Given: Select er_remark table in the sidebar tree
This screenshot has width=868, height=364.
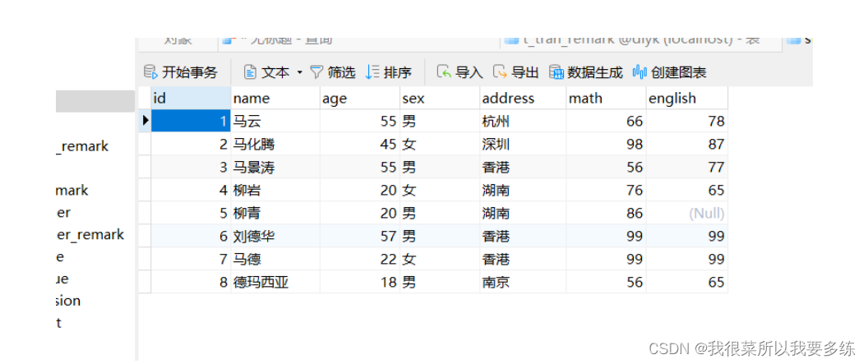Looking at the screenshot, I should (90, 234).
